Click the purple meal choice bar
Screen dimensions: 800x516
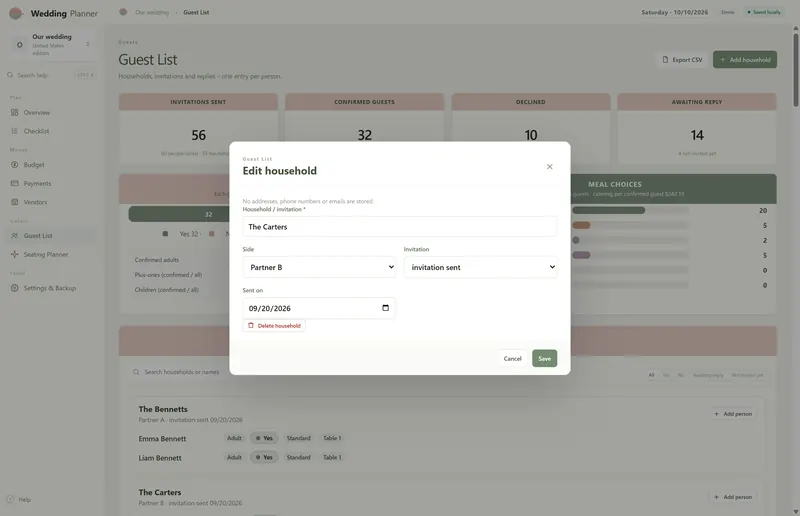(581, 255)
